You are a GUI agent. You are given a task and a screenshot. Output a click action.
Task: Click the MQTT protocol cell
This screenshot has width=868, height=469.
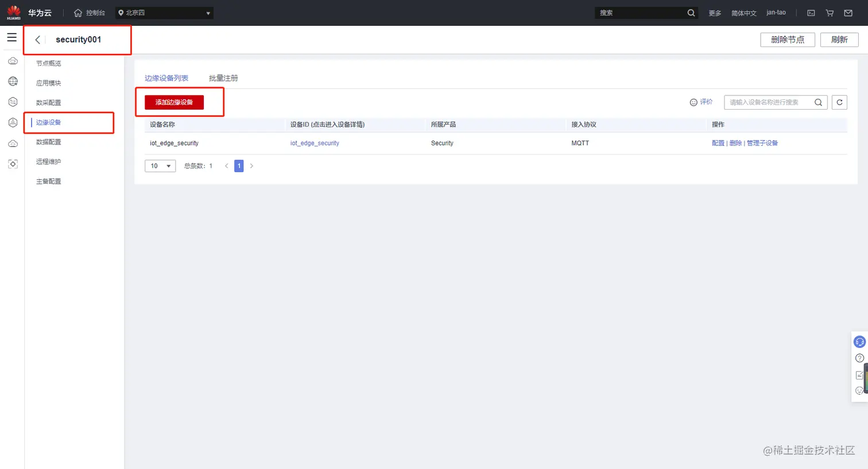tap(580, 143)
